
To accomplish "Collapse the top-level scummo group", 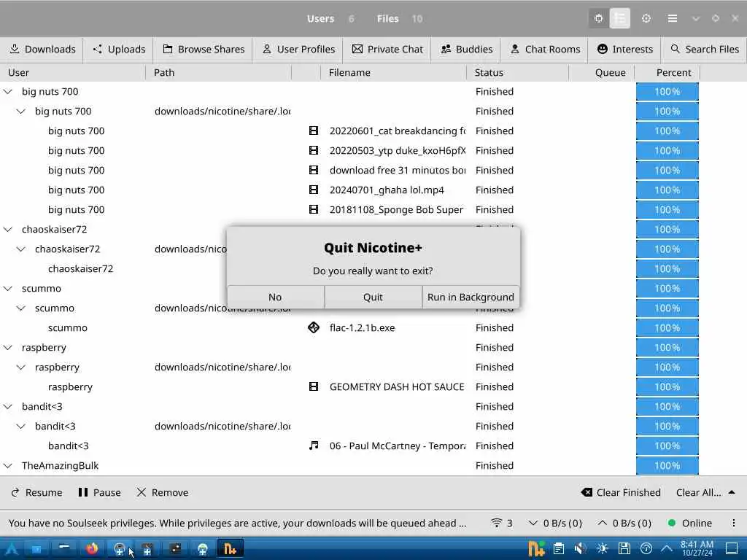I will 8,288.
